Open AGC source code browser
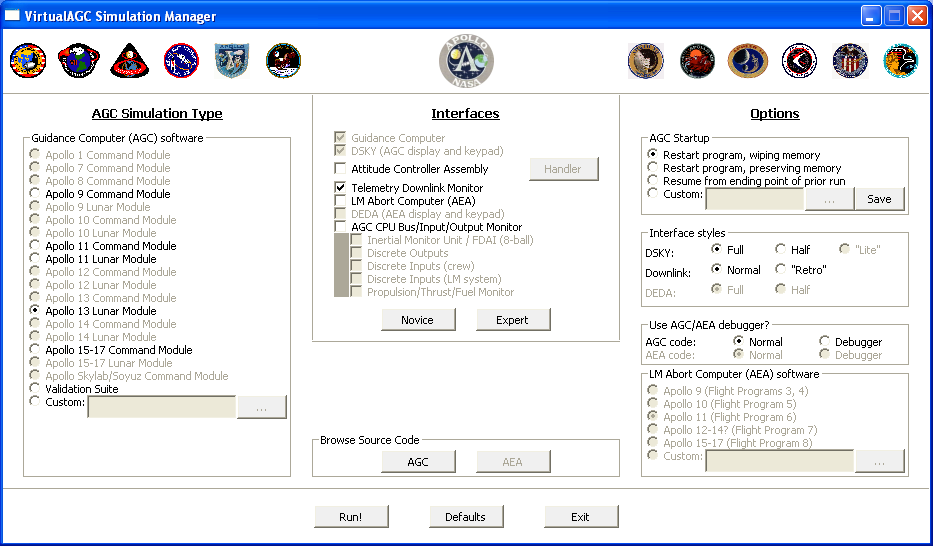This screenshot has width=933, height=546. click(x=418, y=462)
